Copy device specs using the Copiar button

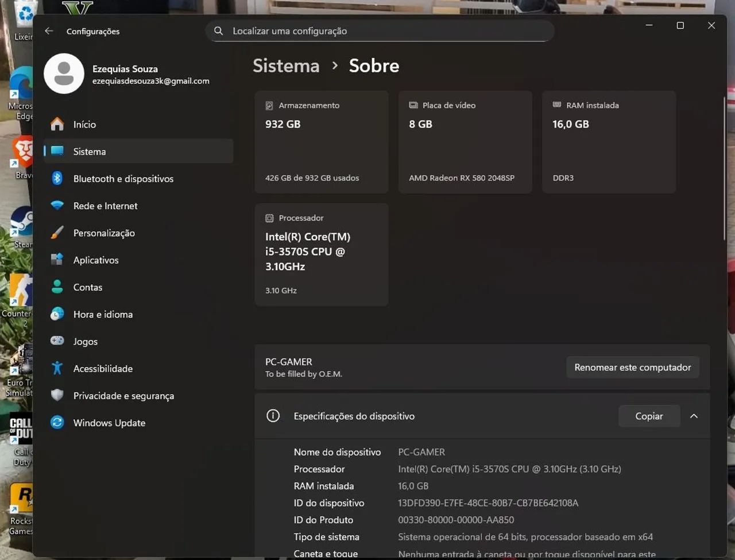coord(649,416)
